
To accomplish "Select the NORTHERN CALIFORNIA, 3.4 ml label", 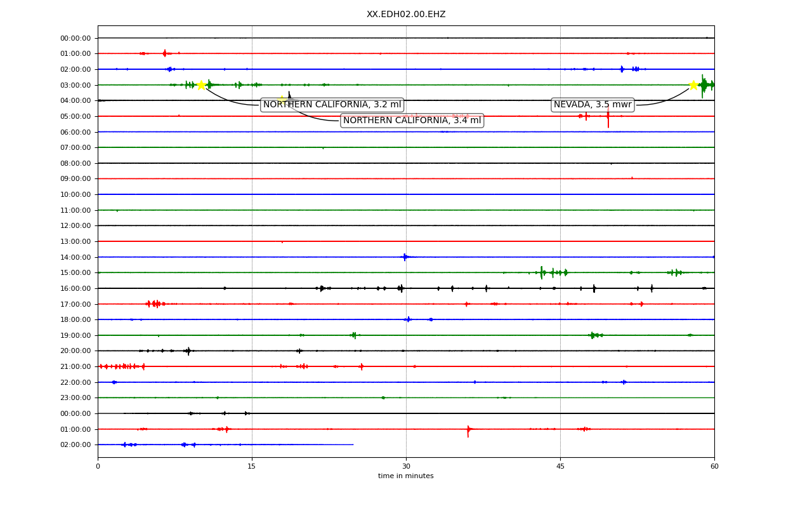I will tap(412, 121).
